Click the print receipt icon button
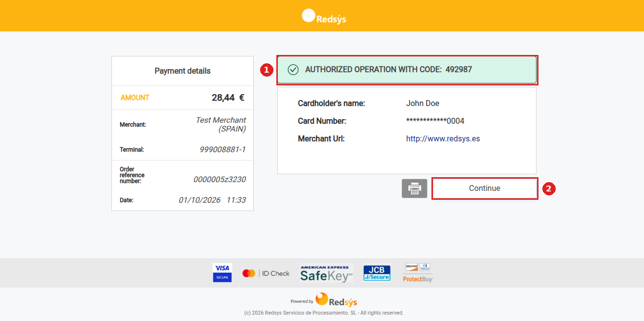 coord(414,188)
